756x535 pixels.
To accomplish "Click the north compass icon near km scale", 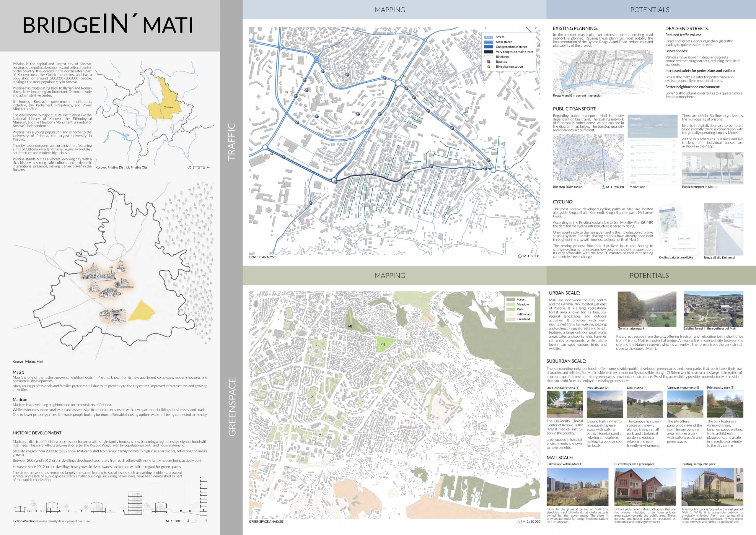I will click(189, 167).
